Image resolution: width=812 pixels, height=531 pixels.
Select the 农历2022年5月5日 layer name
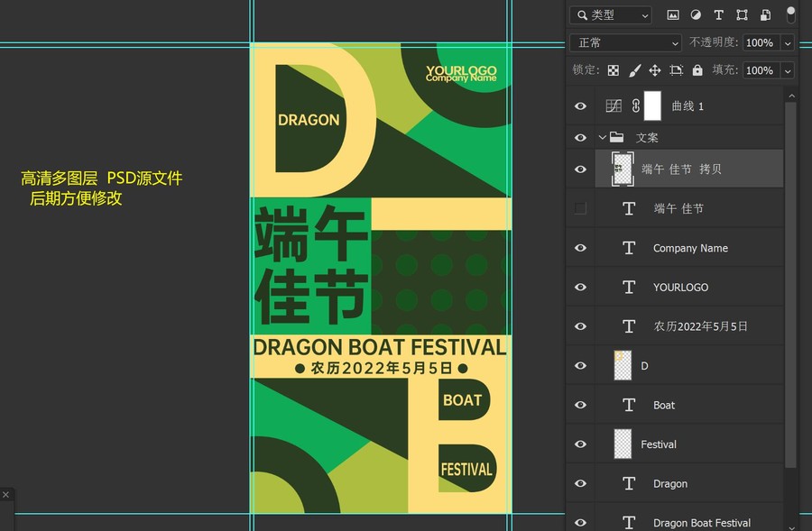pos(700,326)
